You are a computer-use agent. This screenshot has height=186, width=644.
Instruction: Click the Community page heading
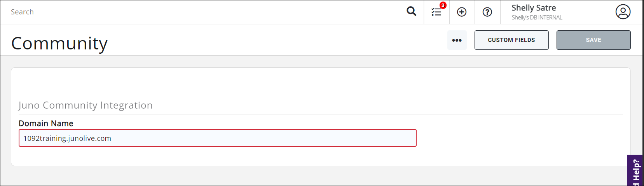tap(59, 43)
